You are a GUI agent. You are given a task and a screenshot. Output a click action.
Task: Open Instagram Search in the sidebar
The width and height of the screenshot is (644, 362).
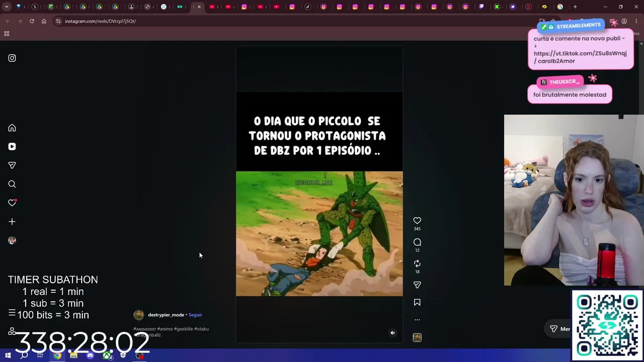coord(12,184)
